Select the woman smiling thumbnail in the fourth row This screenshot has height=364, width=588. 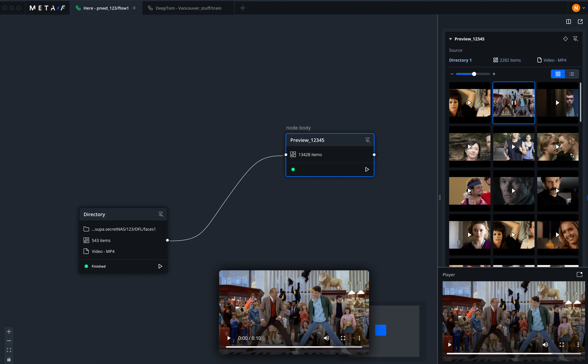click(558, 235)
